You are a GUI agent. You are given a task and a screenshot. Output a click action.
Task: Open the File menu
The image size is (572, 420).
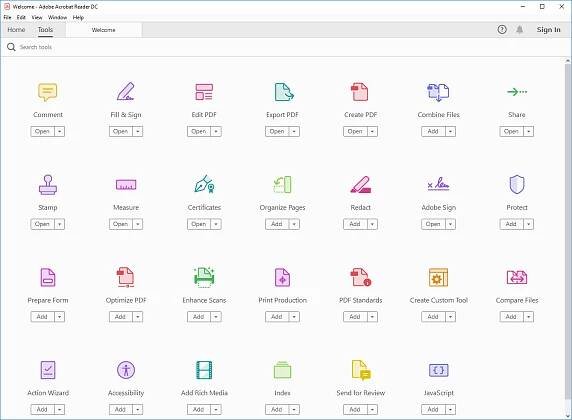[x=7, y=17]
